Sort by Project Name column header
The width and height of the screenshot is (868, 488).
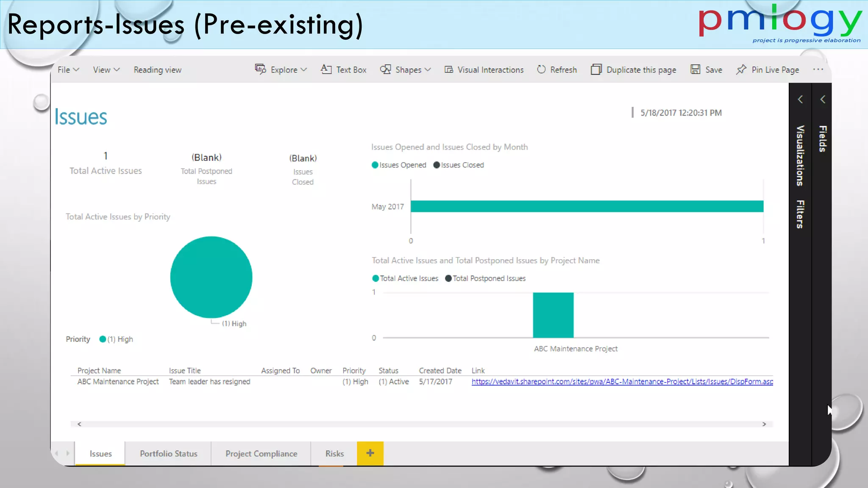(99, 371)
